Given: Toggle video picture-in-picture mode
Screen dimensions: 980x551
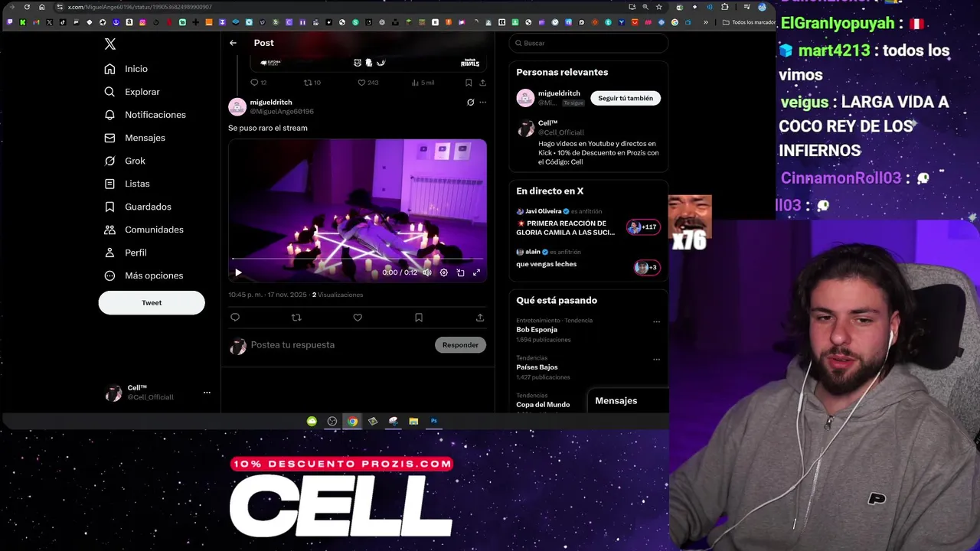Looking at the screenshot, I should point(460,272).
